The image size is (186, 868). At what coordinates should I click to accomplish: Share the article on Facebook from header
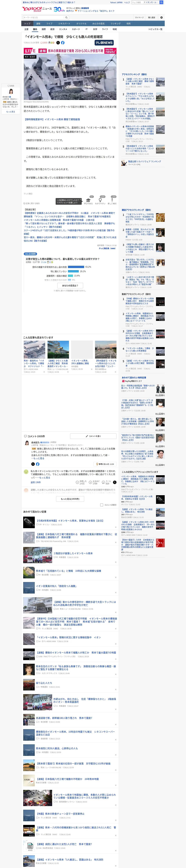pos(63,43)
